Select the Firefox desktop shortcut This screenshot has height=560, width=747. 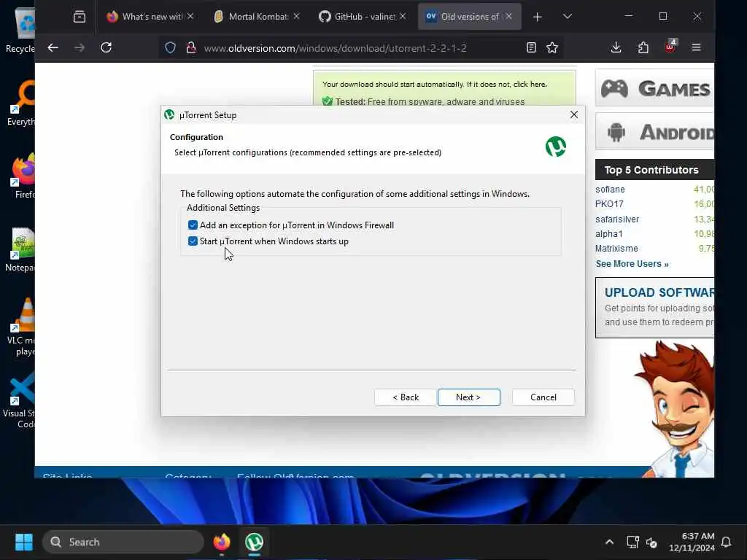coord(22,176)
